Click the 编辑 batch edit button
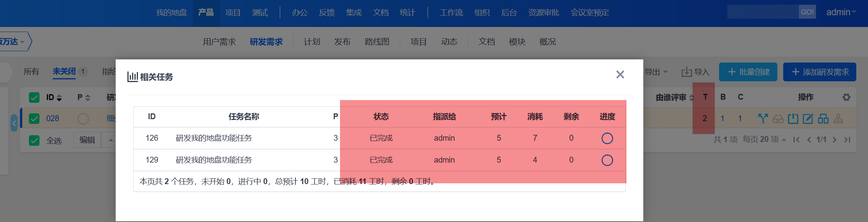Viewport: 868px width, 222px height. pos(87,140)
